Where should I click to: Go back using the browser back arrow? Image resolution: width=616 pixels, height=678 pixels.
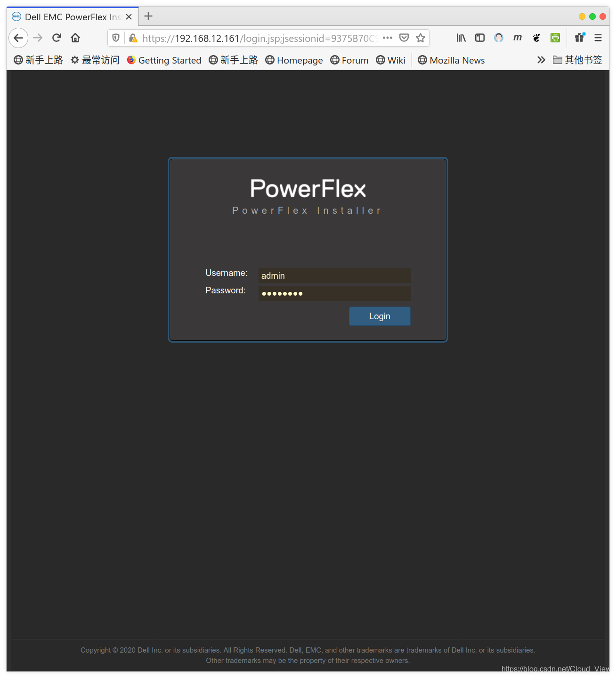(x=18, y=38)
